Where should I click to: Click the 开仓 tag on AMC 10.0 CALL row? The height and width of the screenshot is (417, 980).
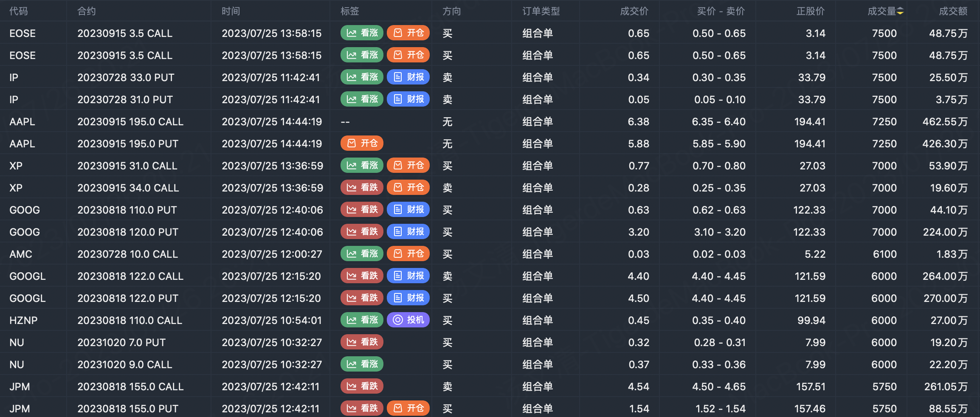pos(408,254)
